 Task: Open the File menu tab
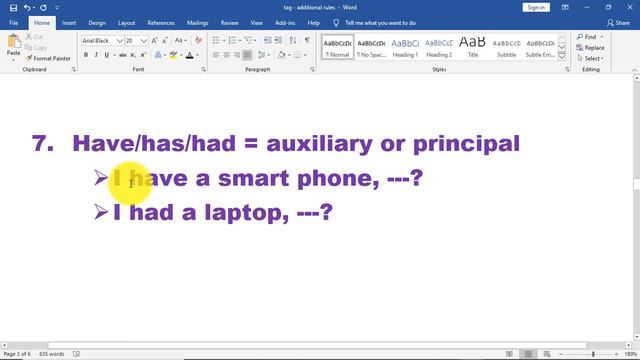click(x=13, y=23)
